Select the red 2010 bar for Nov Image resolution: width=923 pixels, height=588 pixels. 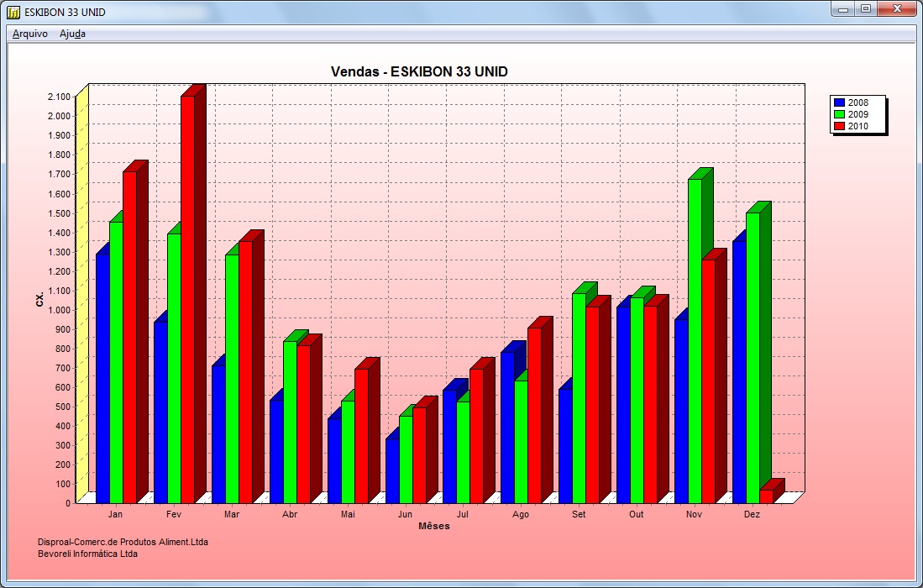point(708,381)
